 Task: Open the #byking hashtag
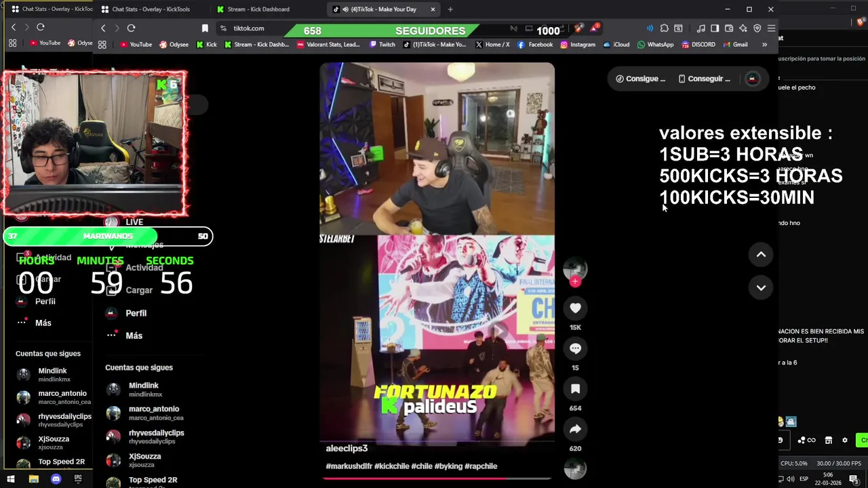coord(448,466)
